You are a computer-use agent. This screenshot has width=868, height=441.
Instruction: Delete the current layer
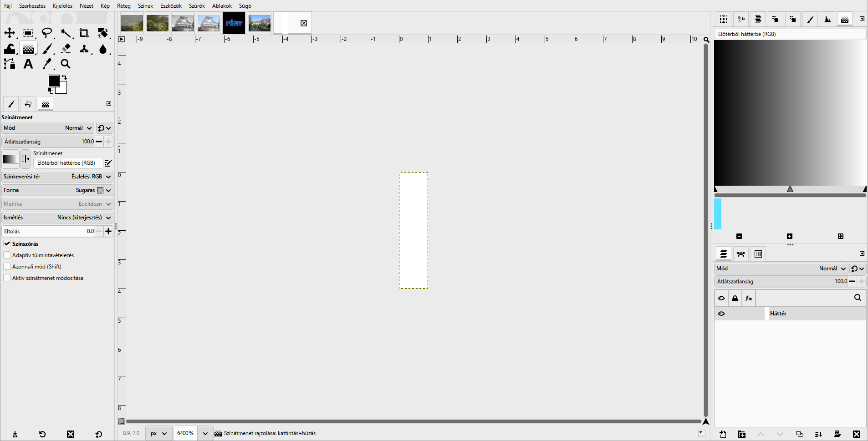tap(857, 434)
